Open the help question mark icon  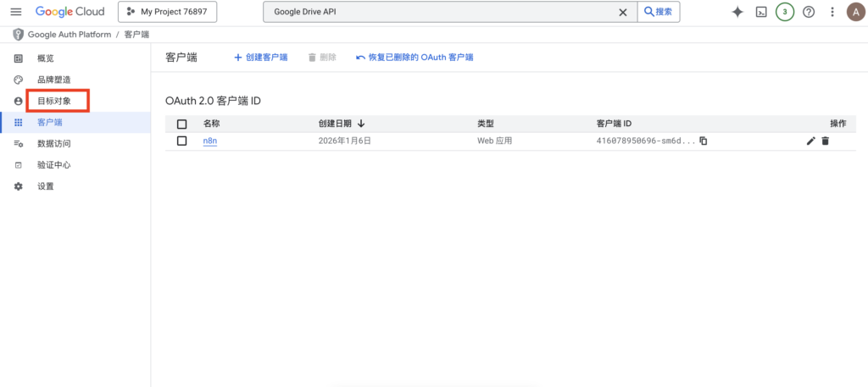(x=809, y=12)
